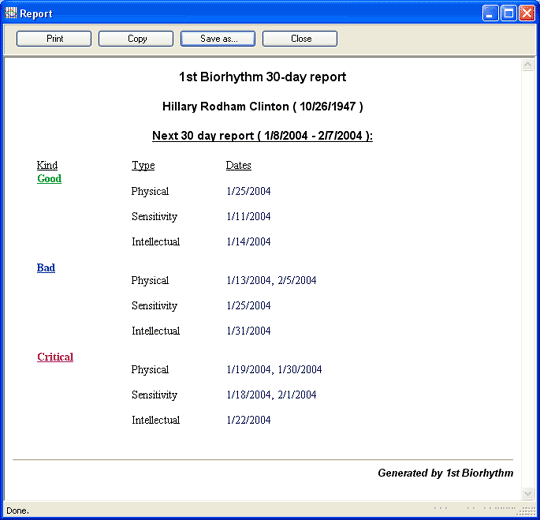Click the red X window close button

click(x=527, y=13)
